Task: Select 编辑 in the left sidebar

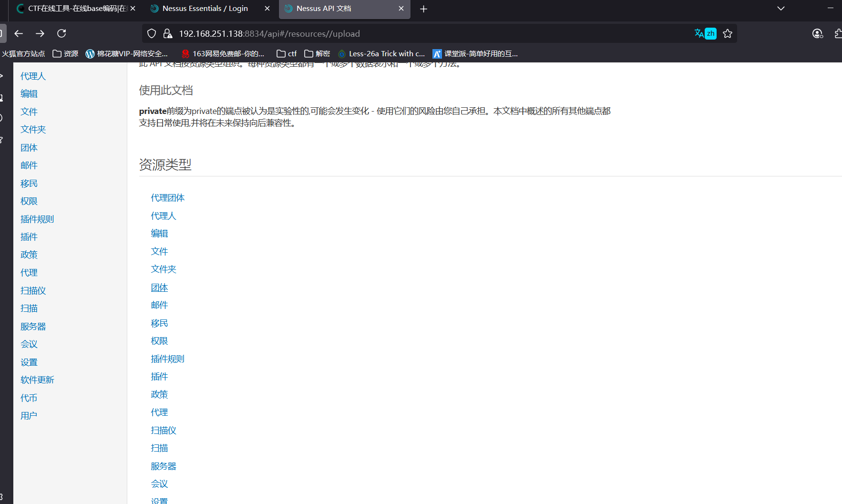Action: tap(29, 94)
